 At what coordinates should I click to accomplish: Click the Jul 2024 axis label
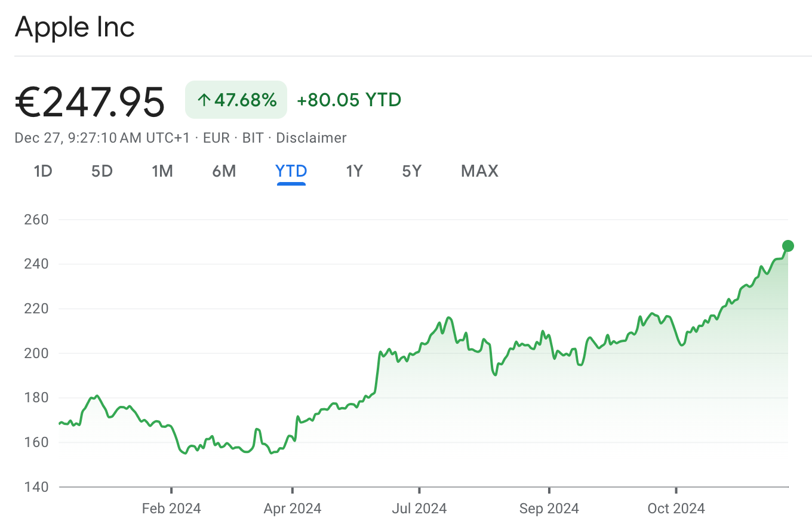pyautogui.click(x=419, y=509)
